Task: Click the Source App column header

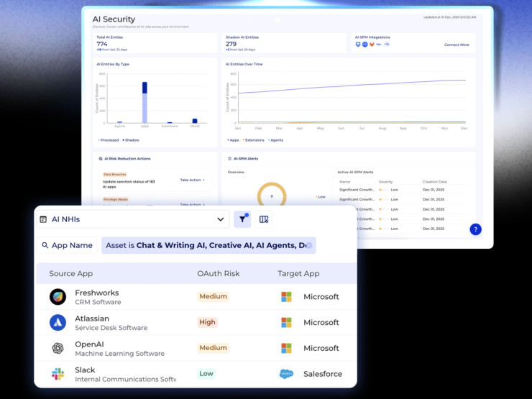Action: tap(71, 273)
